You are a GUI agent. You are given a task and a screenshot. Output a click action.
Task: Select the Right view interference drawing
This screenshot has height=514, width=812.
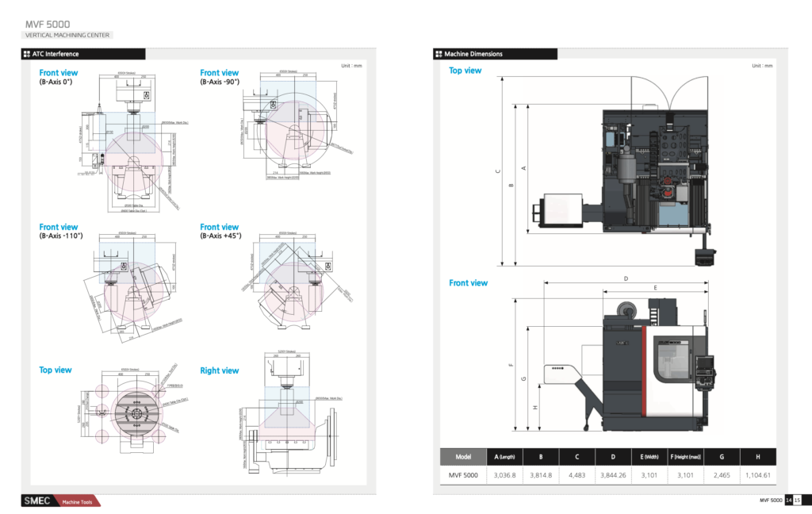click(291, 416)
